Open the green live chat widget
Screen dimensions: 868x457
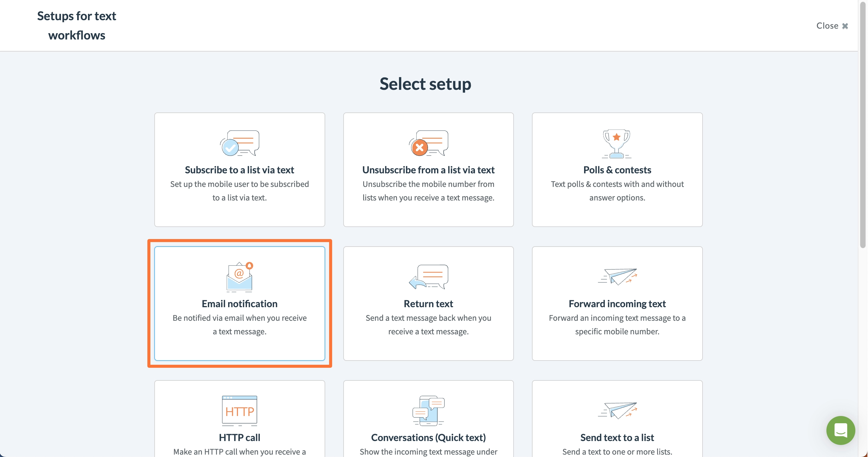click(840, 430)
